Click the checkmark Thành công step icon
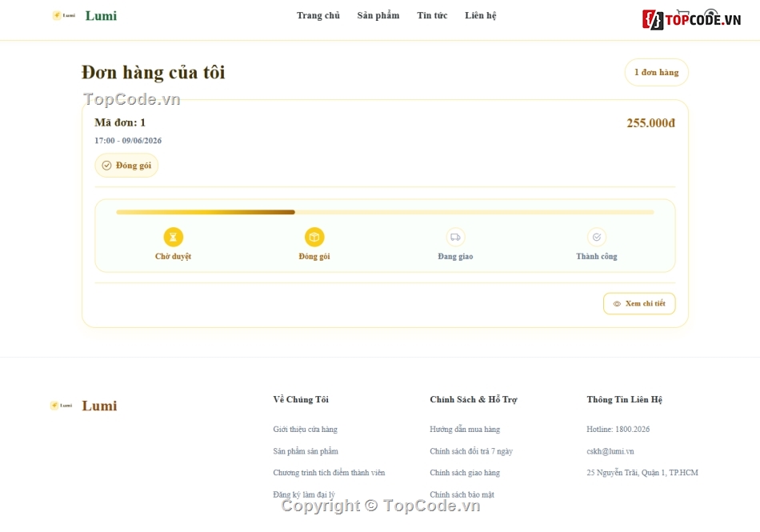This screenshot has width=760, height=532. pyautogui.click(x=596, y=237)
